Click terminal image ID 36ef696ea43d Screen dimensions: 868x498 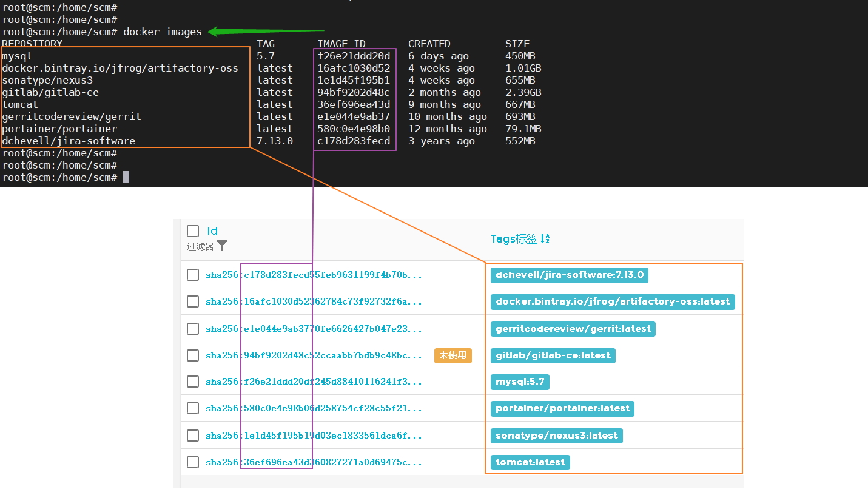(x=354, y=105)
